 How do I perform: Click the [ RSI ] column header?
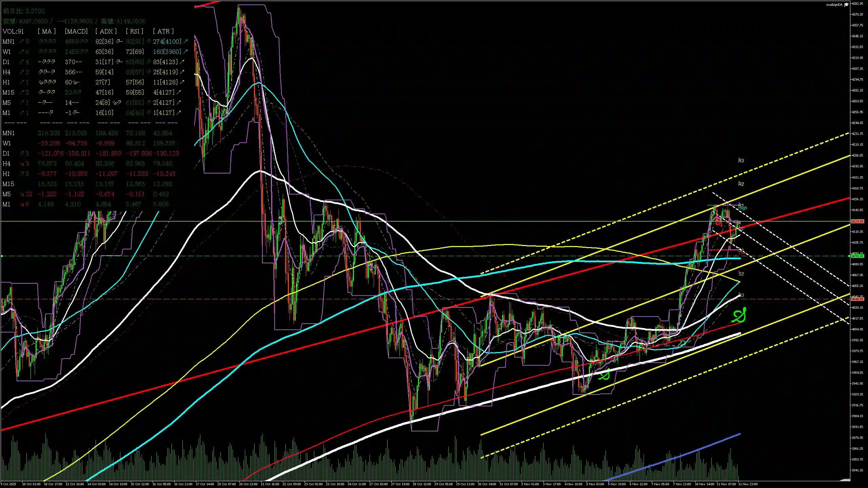(134, 31)
